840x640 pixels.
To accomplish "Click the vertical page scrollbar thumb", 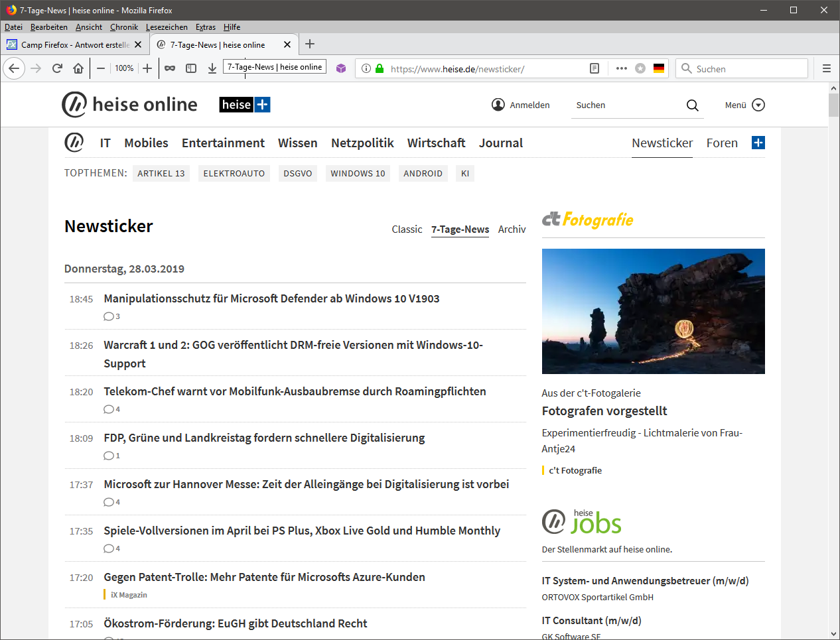I will (x=833, y=105).
